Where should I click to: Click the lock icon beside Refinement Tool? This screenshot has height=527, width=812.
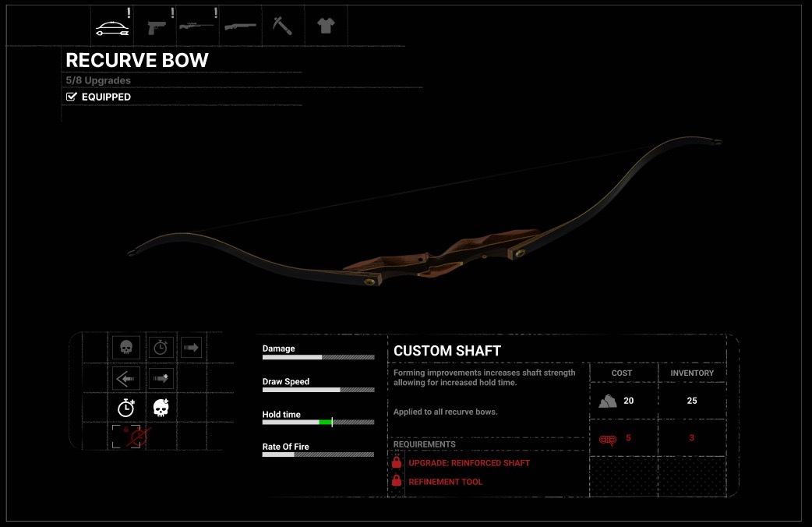397,481
